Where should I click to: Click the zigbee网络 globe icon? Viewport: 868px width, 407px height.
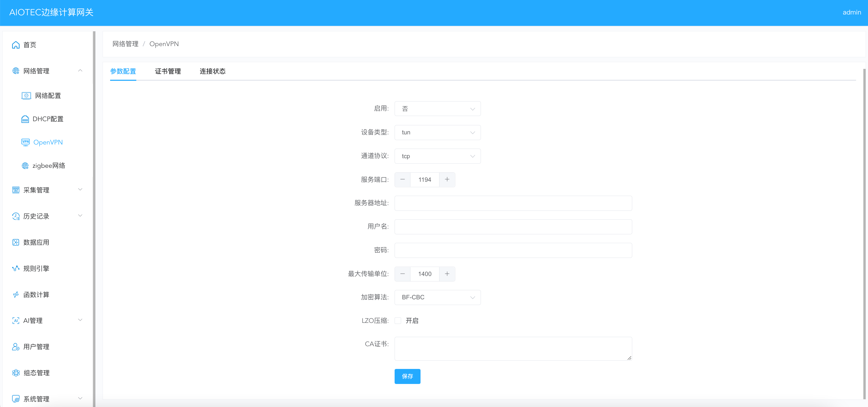coord(25,166)
